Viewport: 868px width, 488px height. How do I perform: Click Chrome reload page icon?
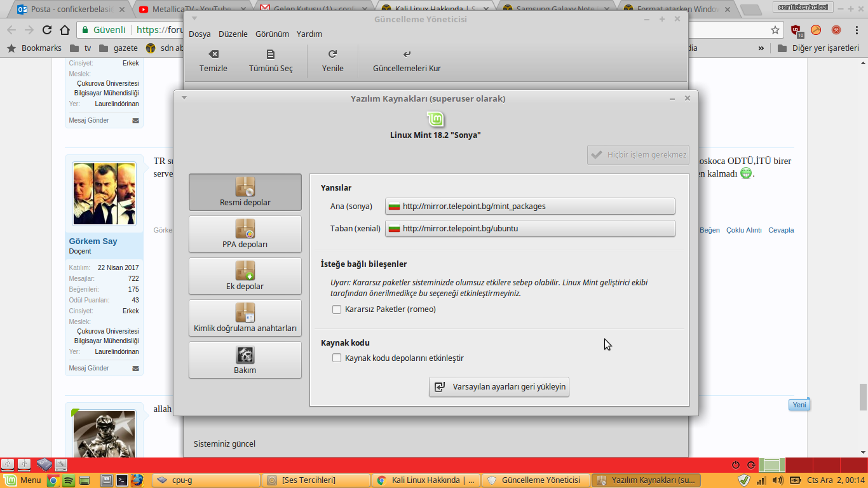pyautogui.click(x=47, y=30)
